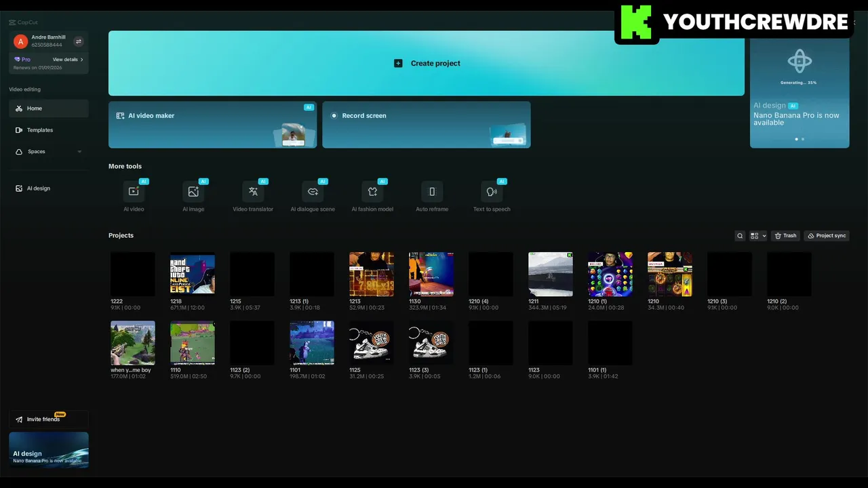Click the Project sync button
This screenshot has width=868, height=488.
tap(827, 236)
